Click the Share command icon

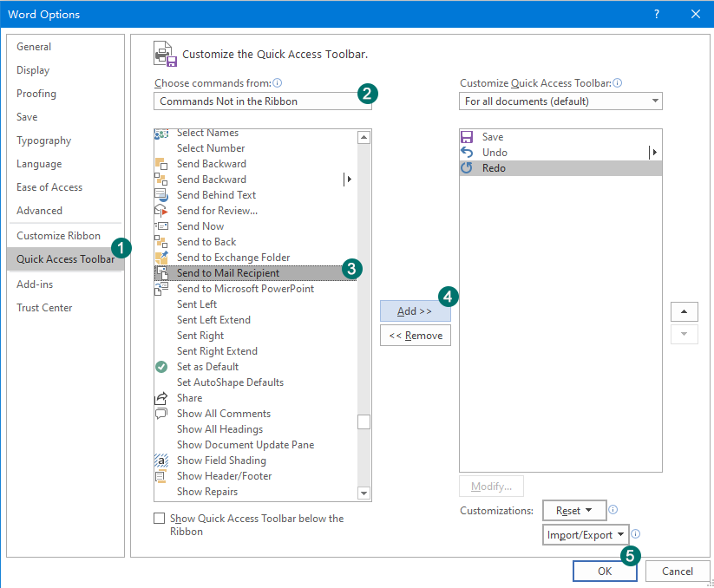161,398
